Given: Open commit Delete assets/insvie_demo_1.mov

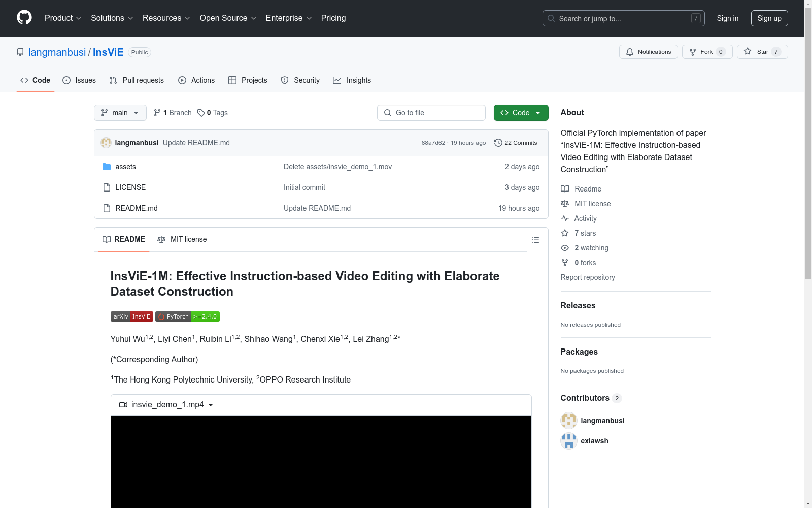Looking at the screenshot, I should (337, 167).
